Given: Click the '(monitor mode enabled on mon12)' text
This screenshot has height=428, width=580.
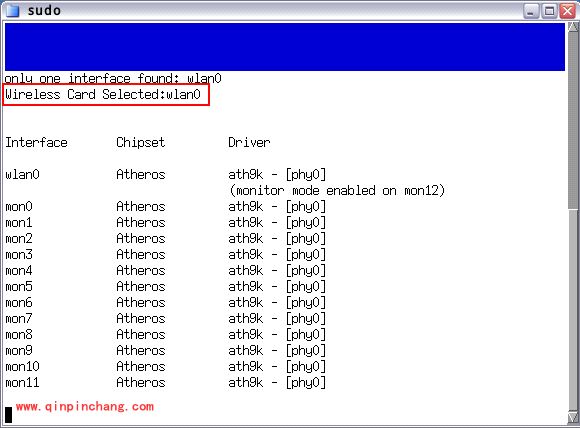Looking at the screenshot, I should (337, 191).
